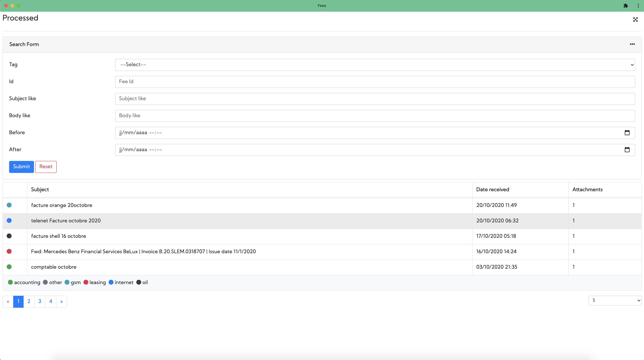
Task: Toggle fullscreen with the expand arrows icon
Action: click(x=635, y=20)
